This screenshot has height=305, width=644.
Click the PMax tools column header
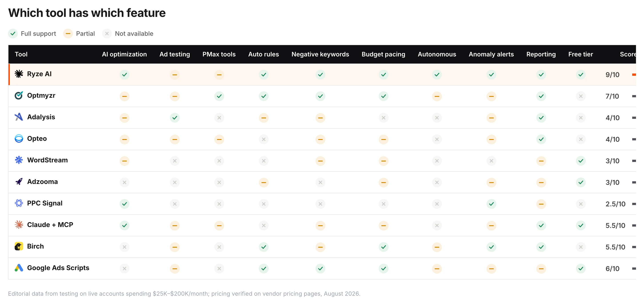pos(219,54)
